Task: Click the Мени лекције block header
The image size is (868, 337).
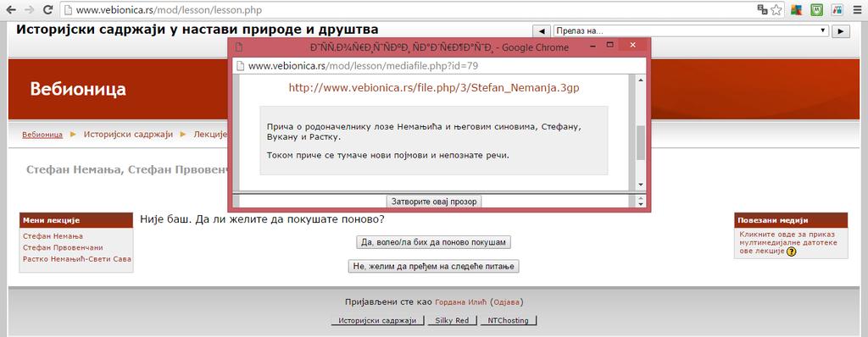Action: tap(76, 220)
